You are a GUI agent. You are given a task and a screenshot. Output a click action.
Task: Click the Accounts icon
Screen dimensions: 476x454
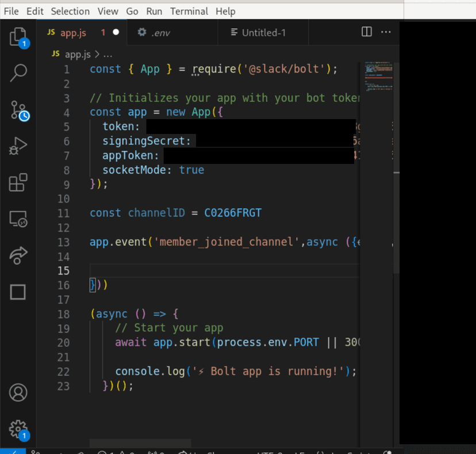coord(18,392)
